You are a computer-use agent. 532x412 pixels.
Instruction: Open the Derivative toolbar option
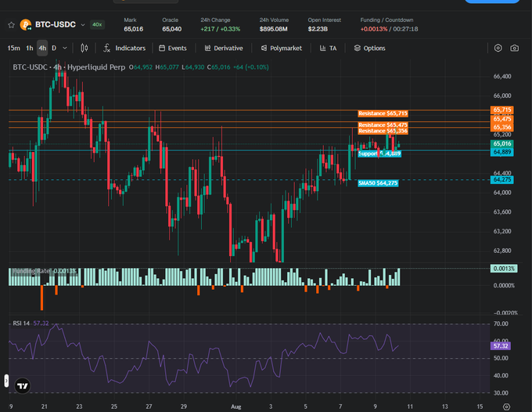coord(224,49)
